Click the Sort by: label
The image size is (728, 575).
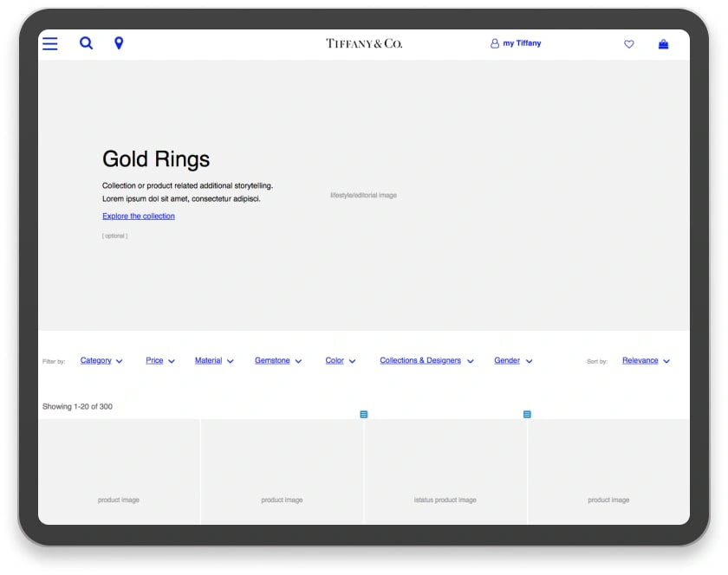(596, 361)
